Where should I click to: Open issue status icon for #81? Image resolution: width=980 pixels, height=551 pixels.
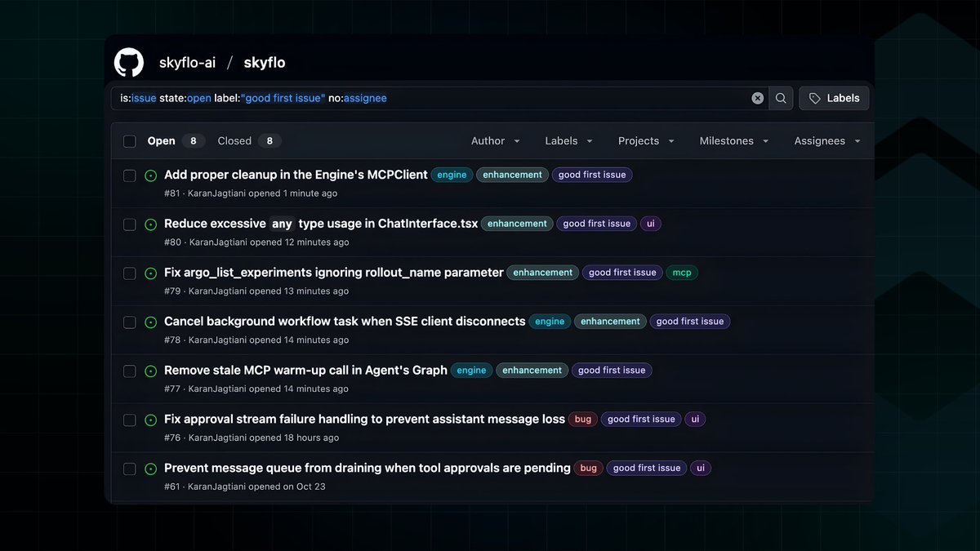[150, 176]
